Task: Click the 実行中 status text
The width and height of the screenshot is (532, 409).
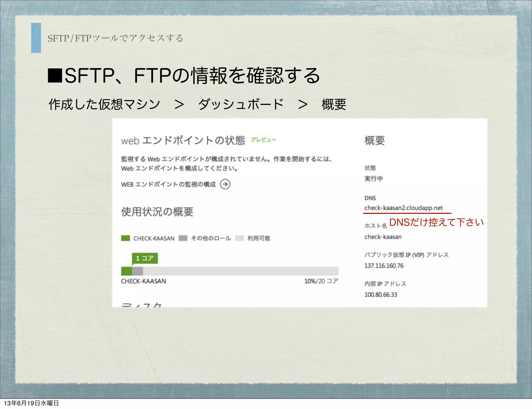Action: coord(374,179)
